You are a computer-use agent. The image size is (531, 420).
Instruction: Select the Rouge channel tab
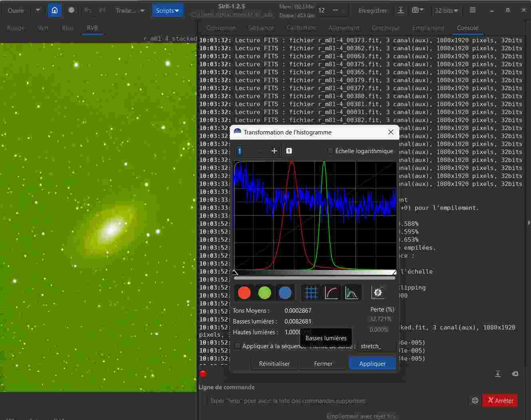tap(16, 28)
